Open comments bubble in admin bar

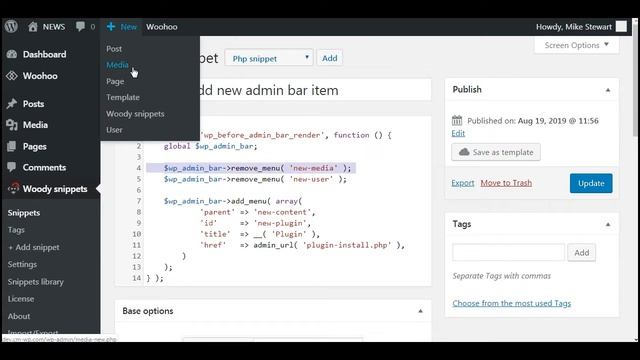80,27
